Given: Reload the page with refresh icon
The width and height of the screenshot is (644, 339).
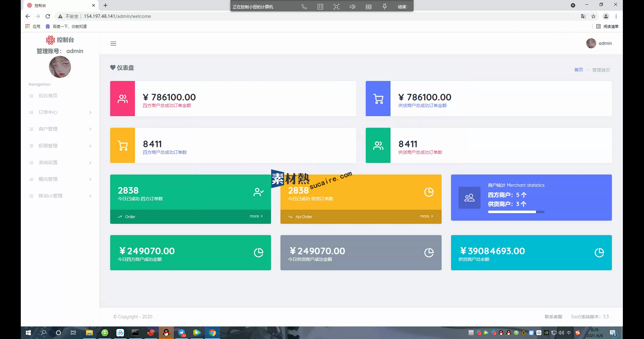Looking at the screenshot, I should [x=48, y=16].
